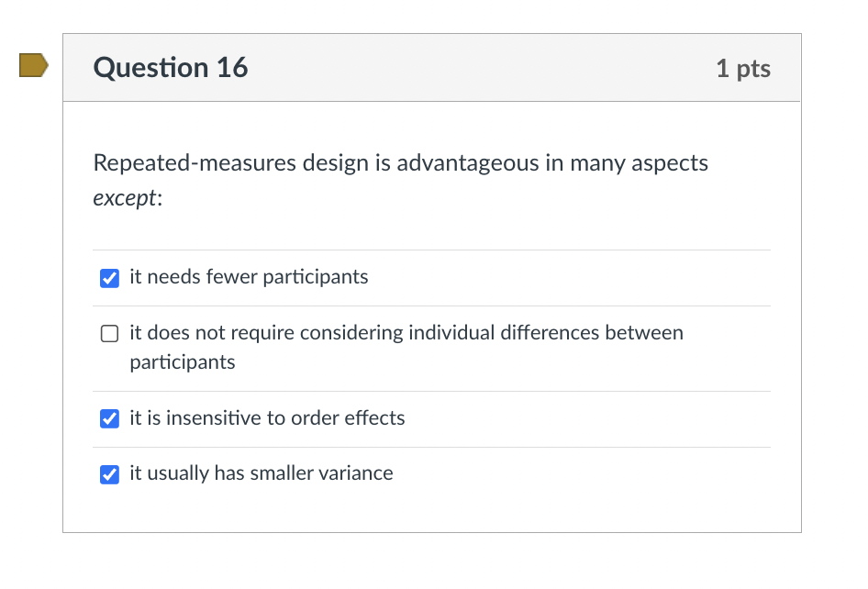Click the answer "it usually has smaller variance"
Screen dimensions: 868x589
tap(262, 473)
